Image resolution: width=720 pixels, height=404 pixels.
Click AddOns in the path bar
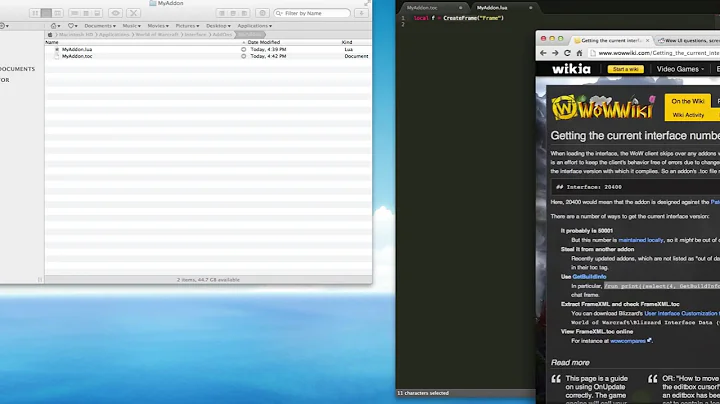(222, 34)
